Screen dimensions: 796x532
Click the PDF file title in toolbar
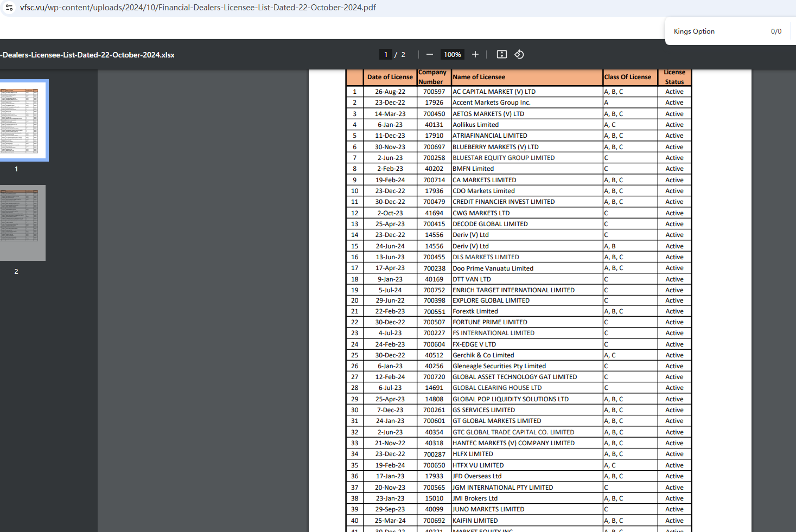tap(87, 55)
